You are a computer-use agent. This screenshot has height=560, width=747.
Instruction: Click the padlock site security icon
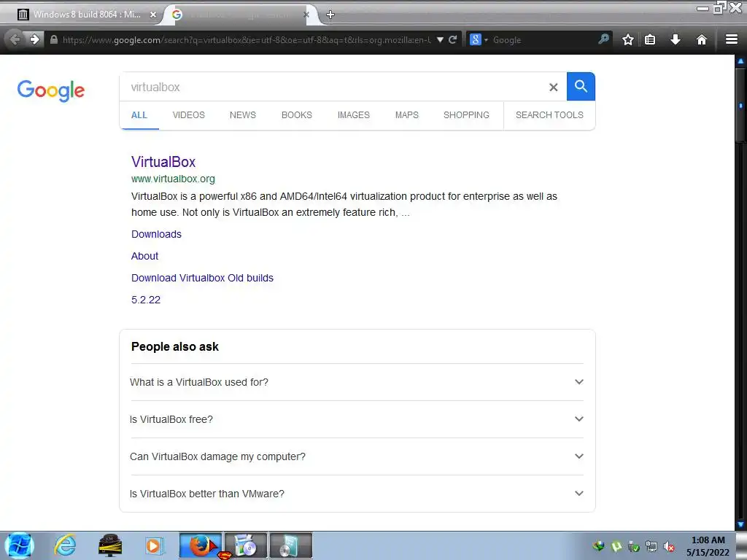[54, 40]
